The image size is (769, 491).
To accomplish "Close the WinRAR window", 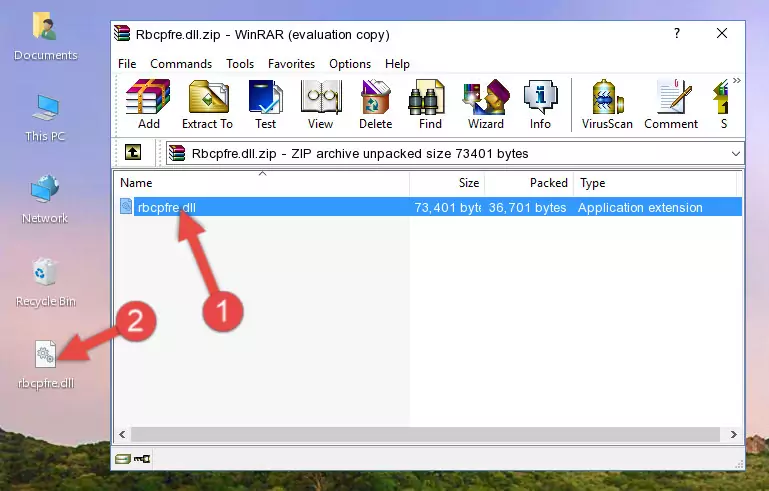I will click(x=722, y=33).
